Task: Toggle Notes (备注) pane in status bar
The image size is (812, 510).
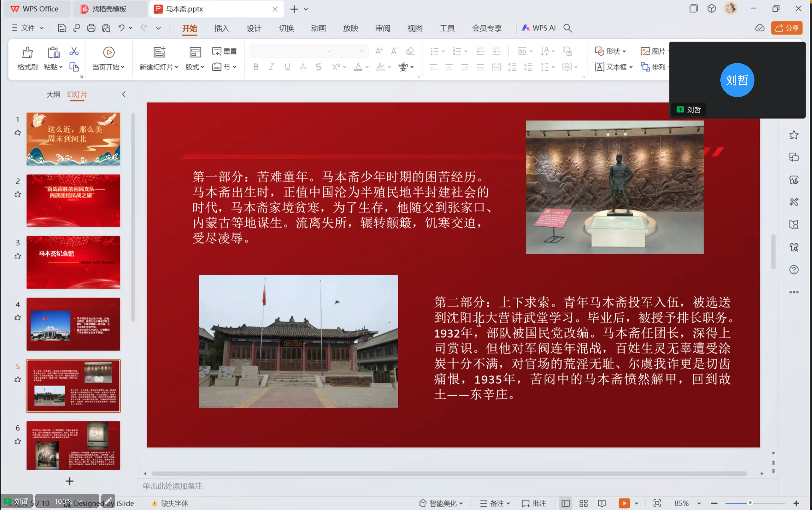Action: 495,503
